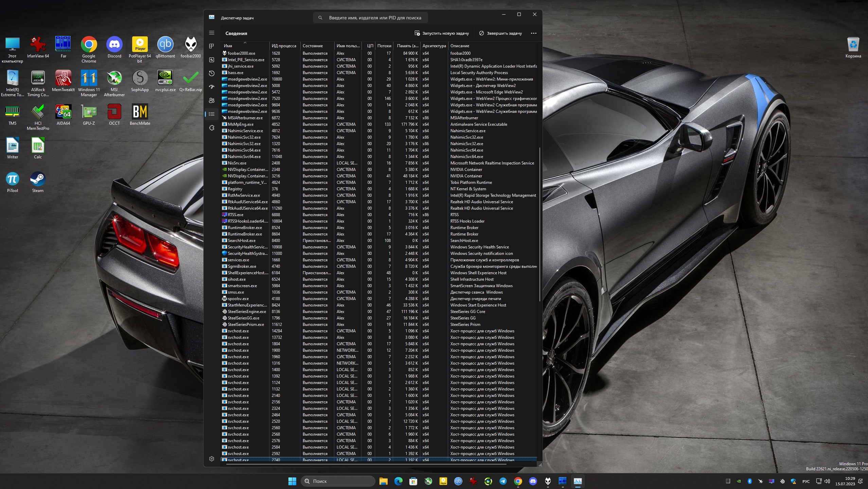Sort by Память column header
This screenshot has width=868, height=489.
click(x=407, y=46)
